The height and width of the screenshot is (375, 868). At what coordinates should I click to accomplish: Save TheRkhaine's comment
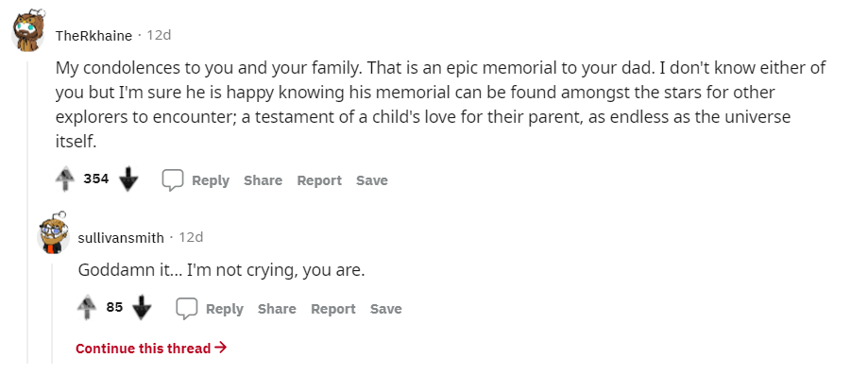[x=372, y=180]
